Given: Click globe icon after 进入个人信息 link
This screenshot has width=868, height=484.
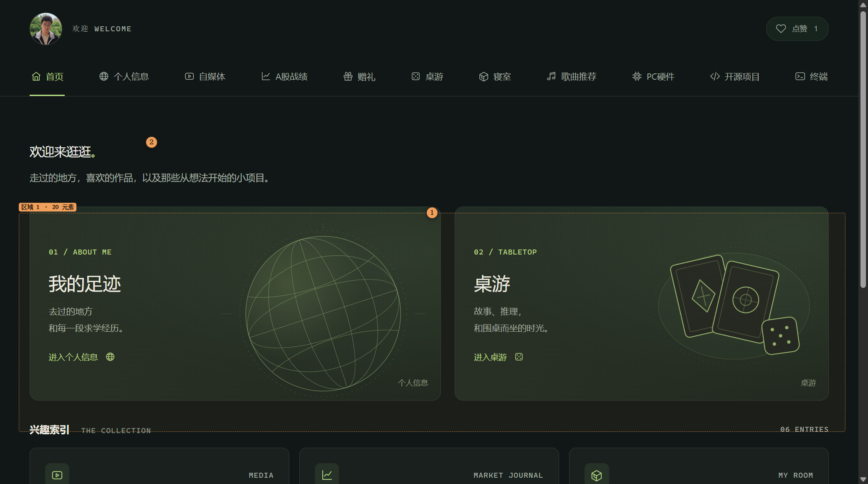Looking at the screenshot, I should [x=110, y=357].
